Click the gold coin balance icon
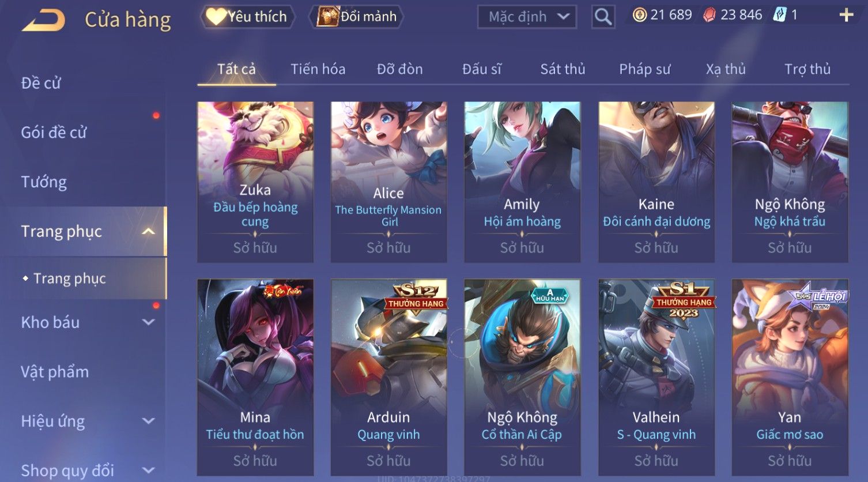 point(640,15)
